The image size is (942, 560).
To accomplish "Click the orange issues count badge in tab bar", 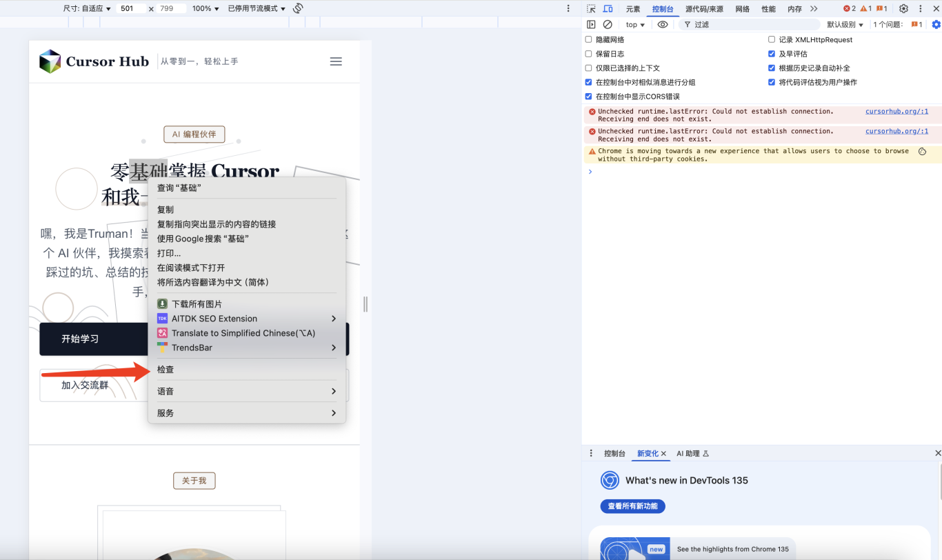I will tap(882, 8).
